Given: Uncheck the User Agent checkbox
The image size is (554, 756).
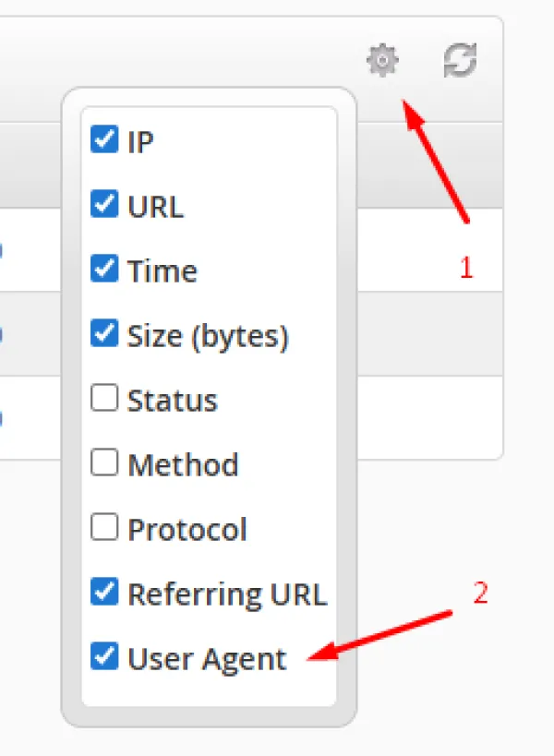Looking at the screenshot, I should tap(104, 657).
